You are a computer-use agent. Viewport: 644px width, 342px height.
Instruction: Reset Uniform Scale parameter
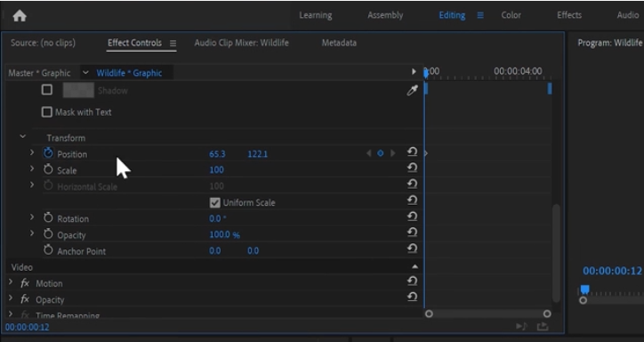[x=412, y=200]
